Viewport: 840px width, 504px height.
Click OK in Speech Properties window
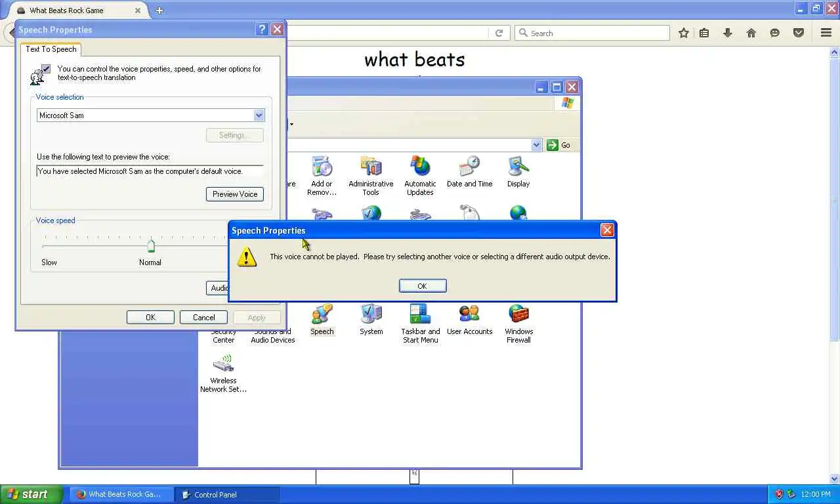click(x=150, y=318)
